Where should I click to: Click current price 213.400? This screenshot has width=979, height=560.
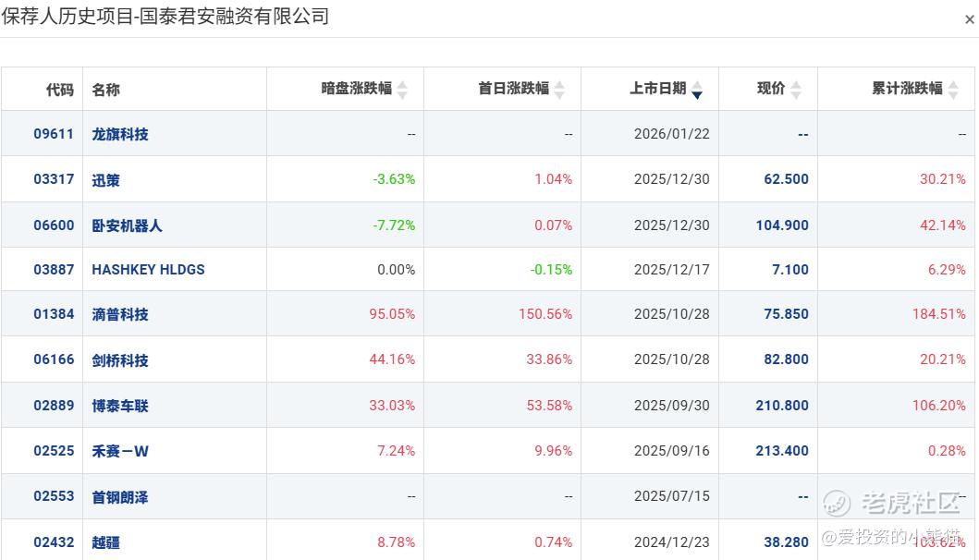point(782,451)
